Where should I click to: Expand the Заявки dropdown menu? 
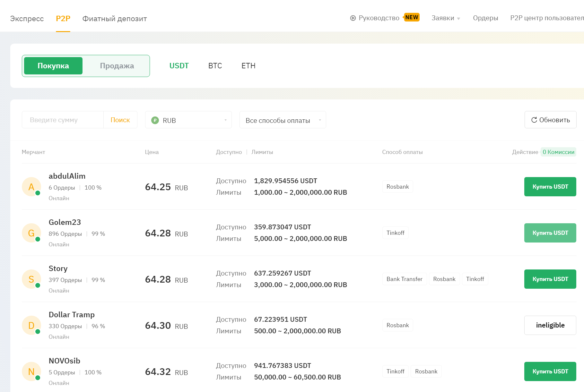(445, 18)
